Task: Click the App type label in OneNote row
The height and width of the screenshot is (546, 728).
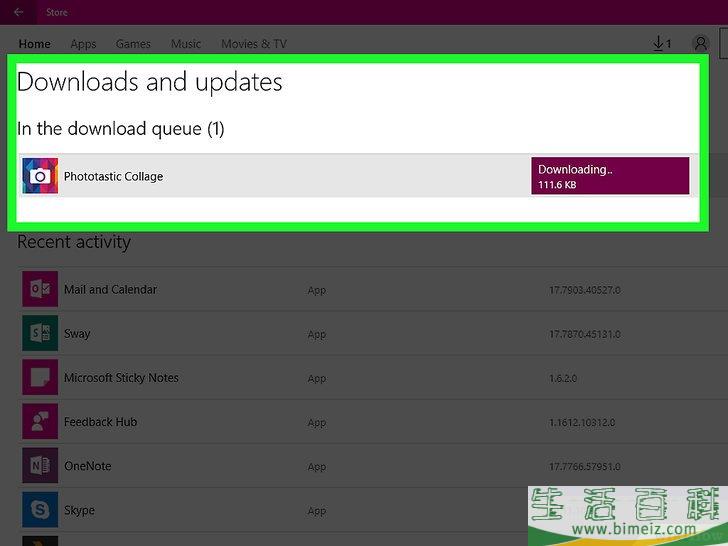Action: 317,467
